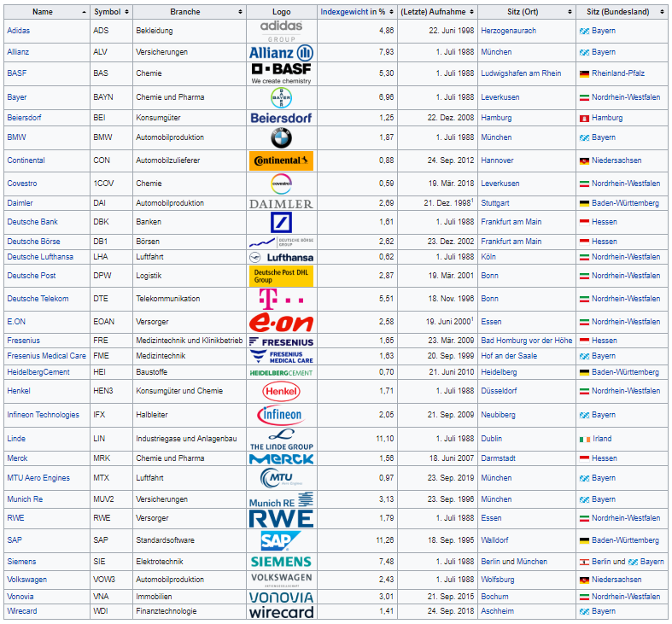Click the adidas Group logo
This screenshot has width=672, height=624.
(x=281, y=32)
